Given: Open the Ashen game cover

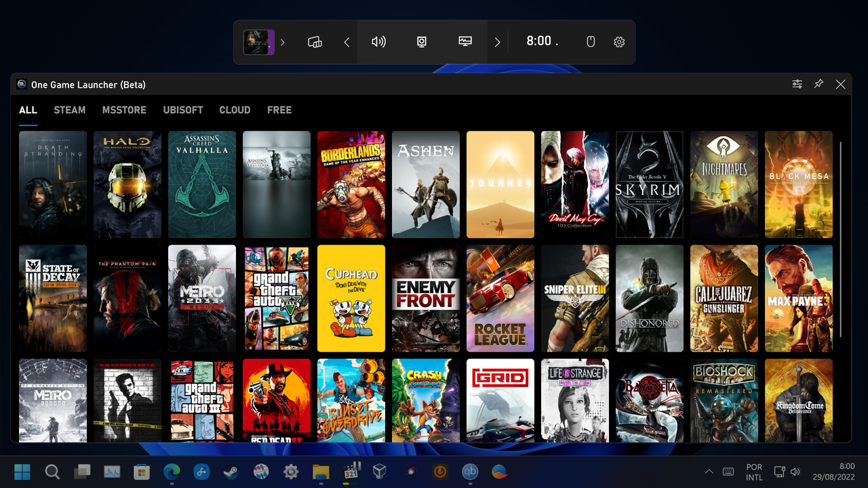Looking at the screenshot, I should [426, 184].
